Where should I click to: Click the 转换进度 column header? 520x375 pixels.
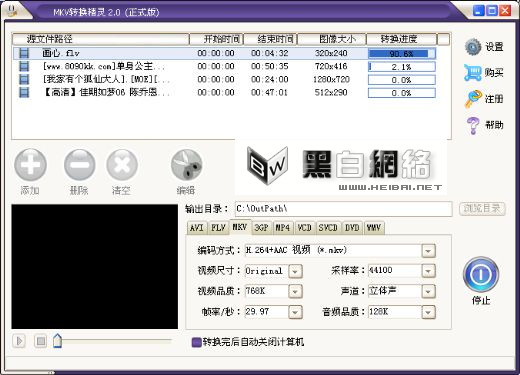[x=402, y=39]
